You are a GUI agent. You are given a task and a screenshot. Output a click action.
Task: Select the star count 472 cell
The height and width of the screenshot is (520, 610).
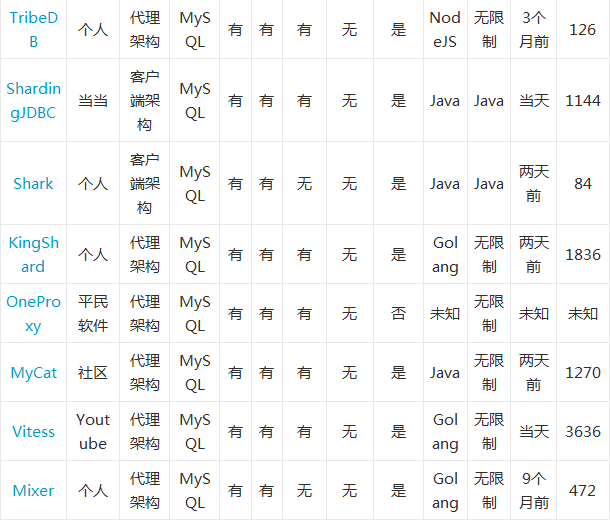pyautogui.click(x=582, y=491)
